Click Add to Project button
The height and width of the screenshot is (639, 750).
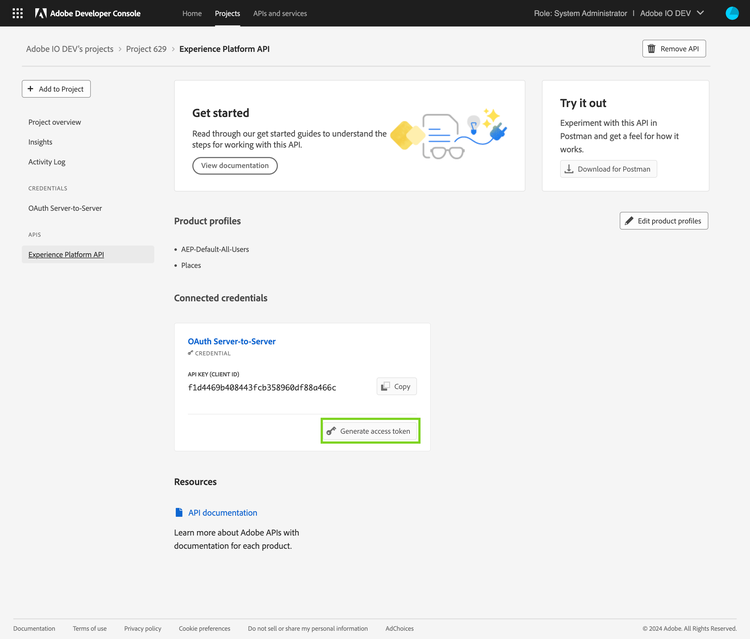[56, 89]
